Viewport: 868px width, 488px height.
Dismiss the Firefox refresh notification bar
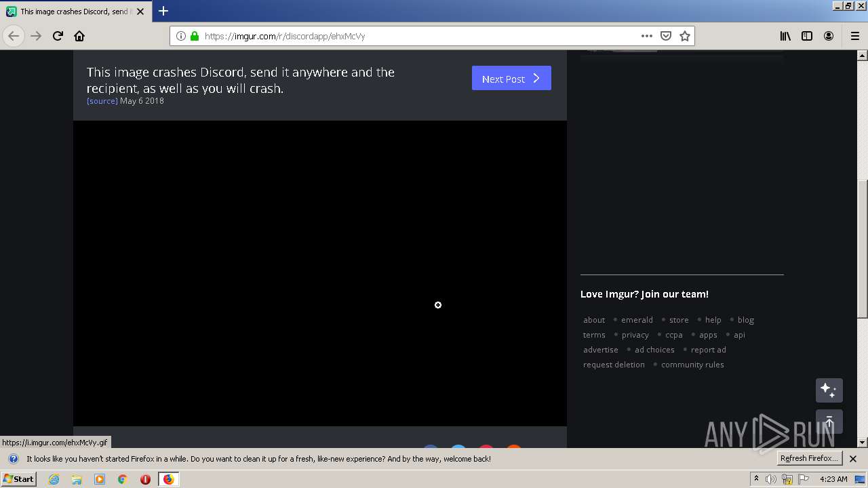(853, 459)
